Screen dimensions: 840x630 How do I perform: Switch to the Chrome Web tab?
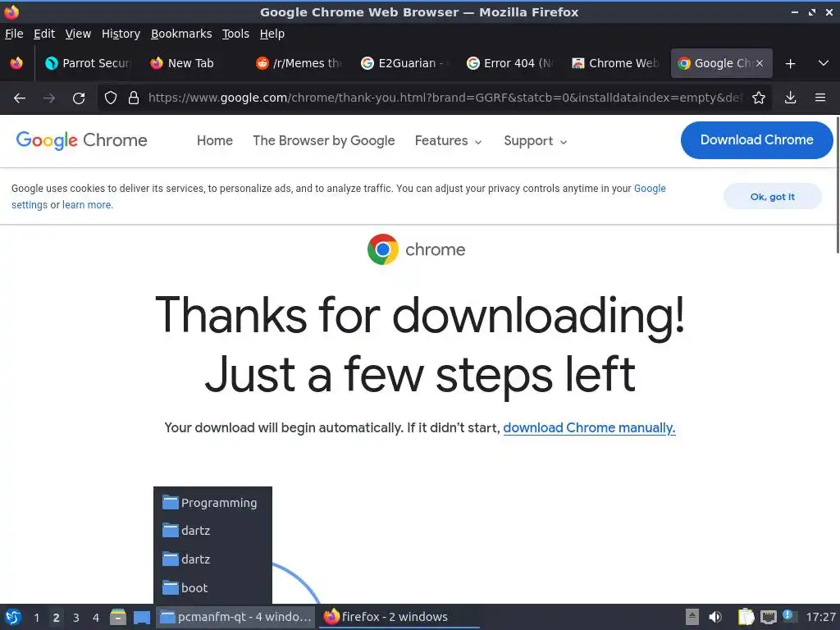point(614,63)
